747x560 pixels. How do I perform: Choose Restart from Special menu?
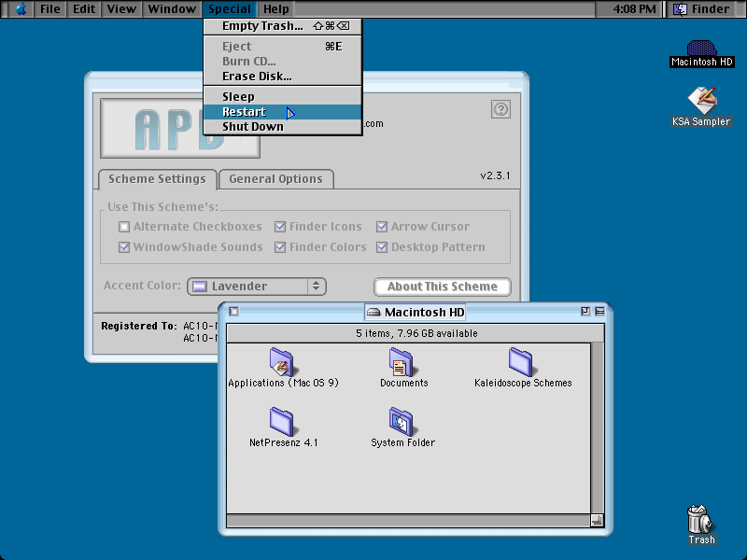[283, 112]
